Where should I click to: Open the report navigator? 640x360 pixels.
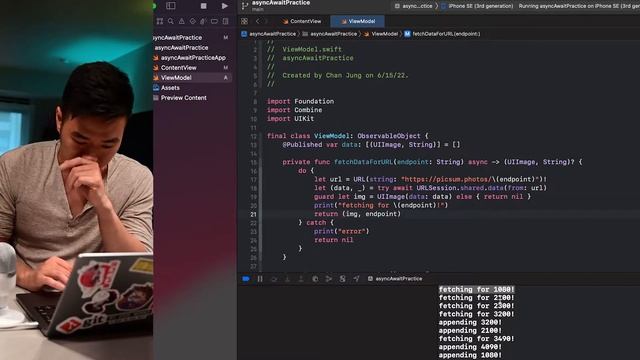pyautogui.click(x=225, y=21)
